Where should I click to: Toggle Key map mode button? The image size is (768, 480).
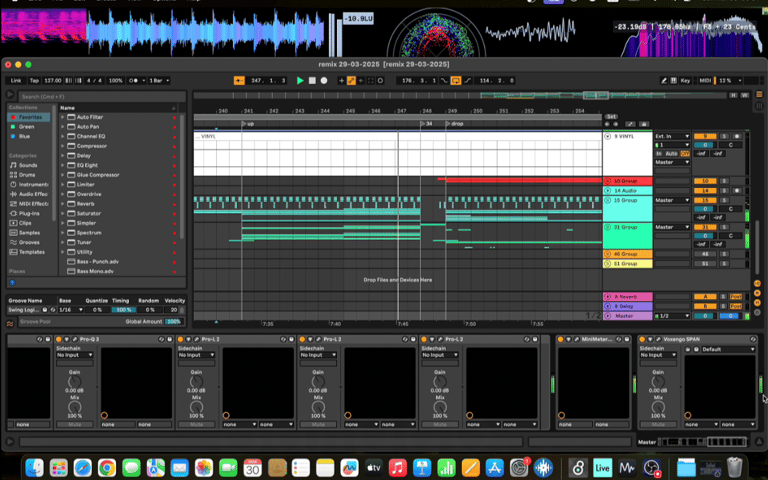[x=686, y=80]
